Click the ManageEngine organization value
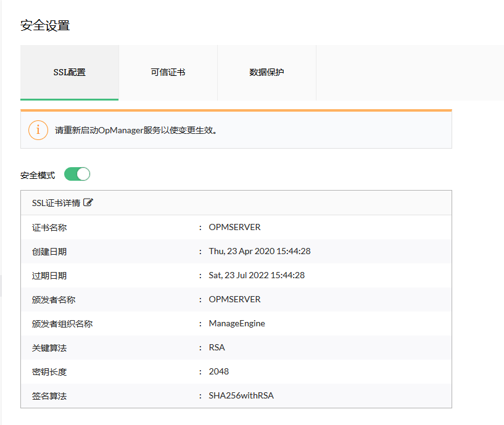 (x=237, y=323)
